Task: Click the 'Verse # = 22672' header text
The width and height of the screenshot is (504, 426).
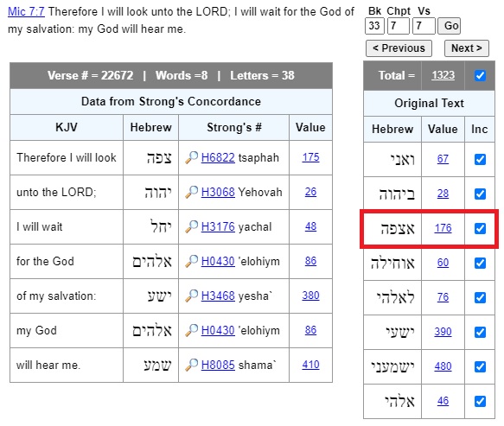Action: click(90, 75)
